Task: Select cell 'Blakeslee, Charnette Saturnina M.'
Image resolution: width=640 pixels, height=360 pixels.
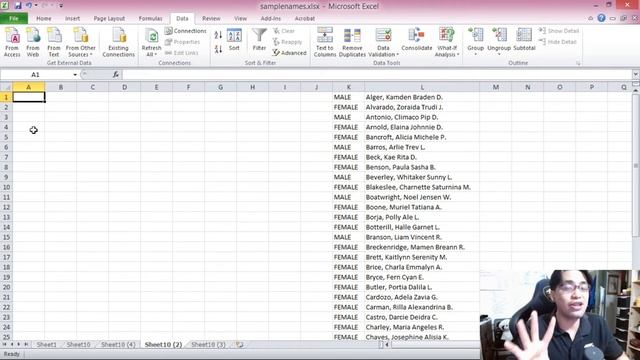Action: point(422,187)
